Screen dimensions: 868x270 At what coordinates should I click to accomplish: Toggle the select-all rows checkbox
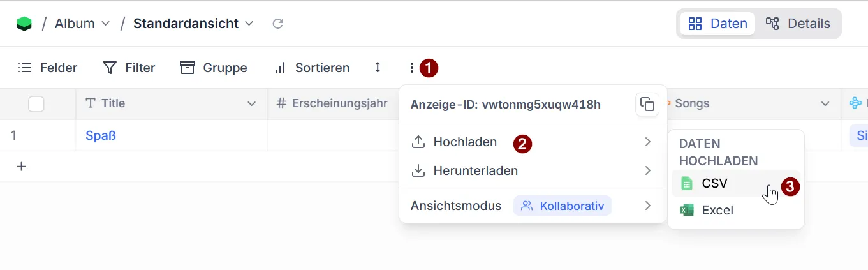(36, 103)
